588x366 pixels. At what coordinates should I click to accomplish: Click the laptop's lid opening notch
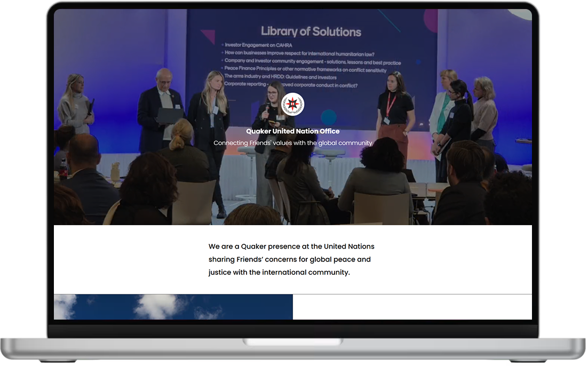pyautogui.click(x=293, y=341)
